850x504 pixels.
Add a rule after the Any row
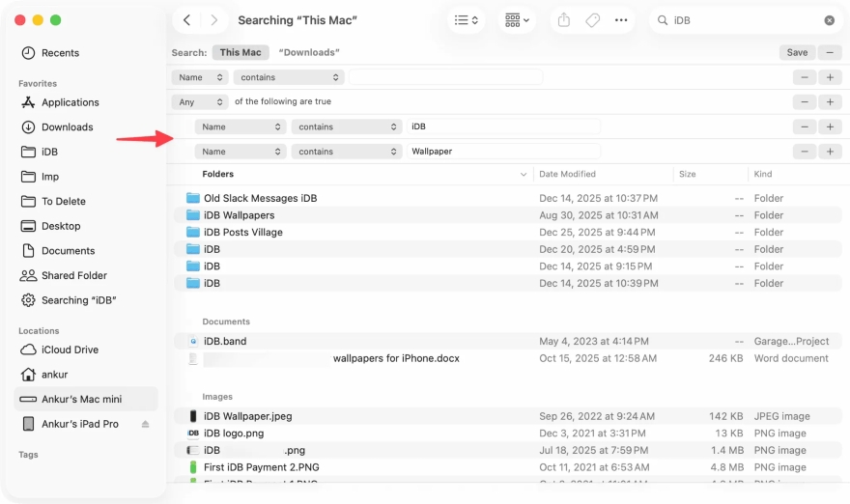(x=830, y=102)
